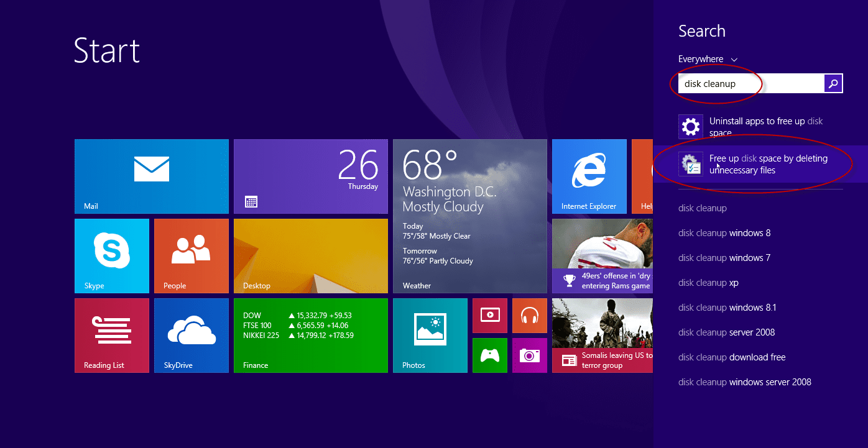Open the Desktop tile
Screen dimensions: 868x448
click(311, 256)
